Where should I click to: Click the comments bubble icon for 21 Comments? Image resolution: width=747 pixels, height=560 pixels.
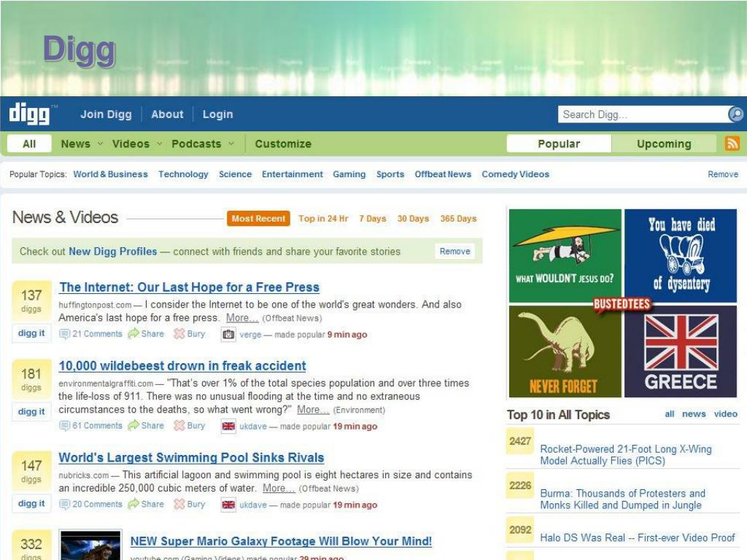pos(64,334)
